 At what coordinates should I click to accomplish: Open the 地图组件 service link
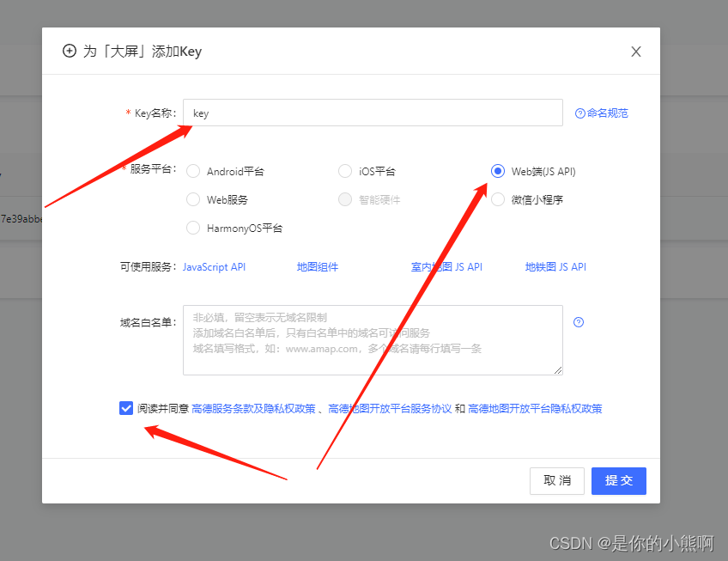[x=317, y=267]
